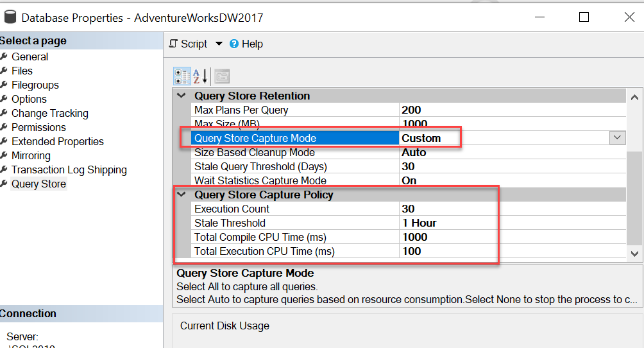This screenshot has height=348, width=644.
Task: Maximize the Database Properties window
Action: pos(584,17)
